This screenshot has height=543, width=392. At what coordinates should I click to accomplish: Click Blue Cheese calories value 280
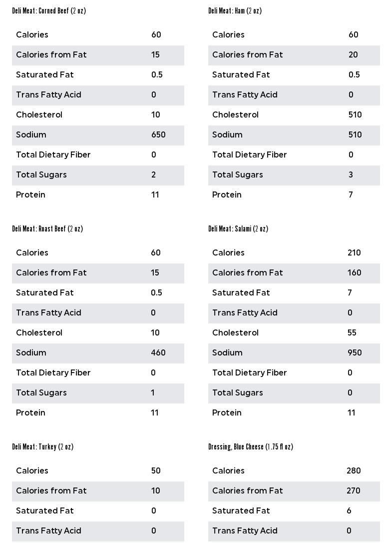pos(354,471)
